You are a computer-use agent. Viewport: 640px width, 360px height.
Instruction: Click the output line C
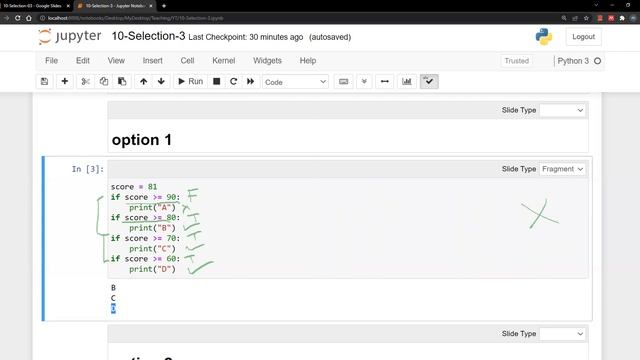(x=113, y=298)
